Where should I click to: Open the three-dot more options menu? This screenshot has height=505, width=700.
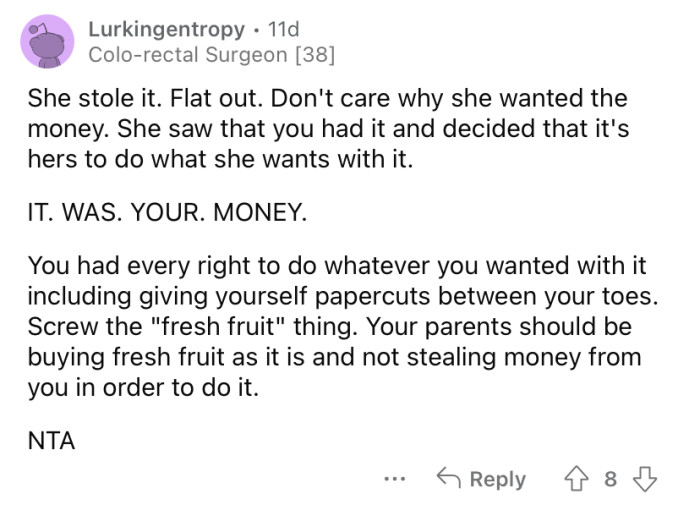[396, 479]
